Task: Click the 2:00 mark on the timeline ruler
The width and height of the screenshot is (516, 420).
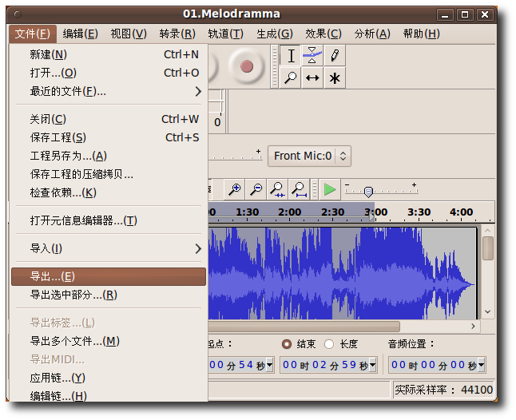Action: (x=290, y=212)
